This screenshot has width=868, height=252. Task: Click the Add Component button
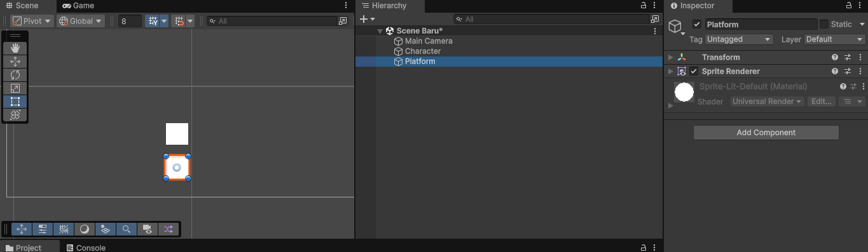click(766, 133)
